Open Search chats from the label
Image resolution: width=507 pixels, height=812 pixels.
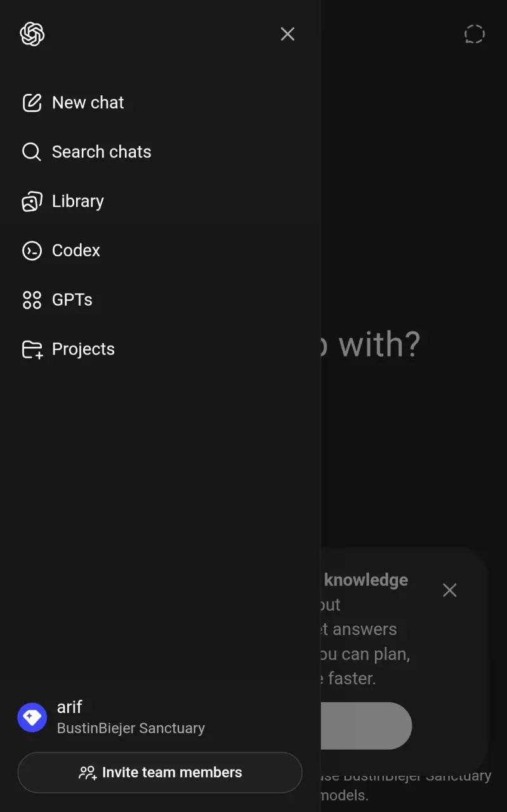[x=102, y=152]
